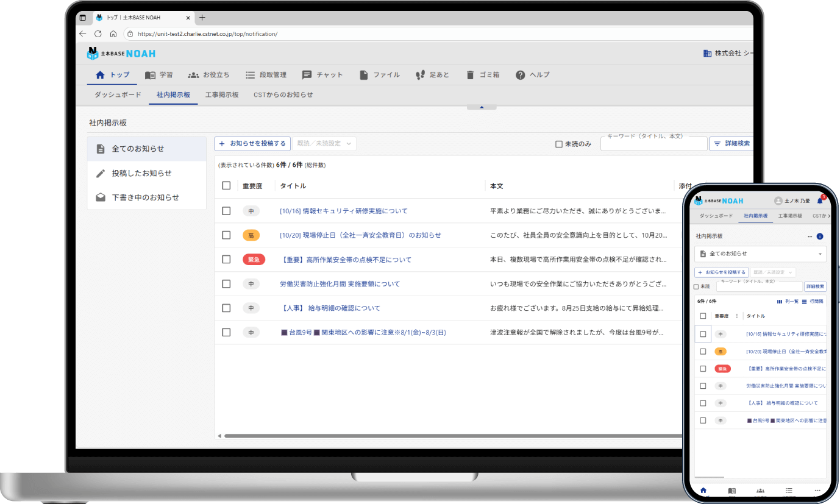
Task: Expand the 全てのお知らせ dropdown on the phone
Action: click(x=760, y=254)
